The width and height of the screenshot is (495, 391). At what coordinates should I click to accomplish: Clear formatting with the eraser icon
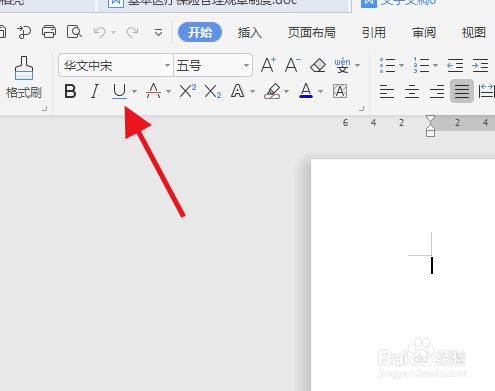(x=318, y=65)
